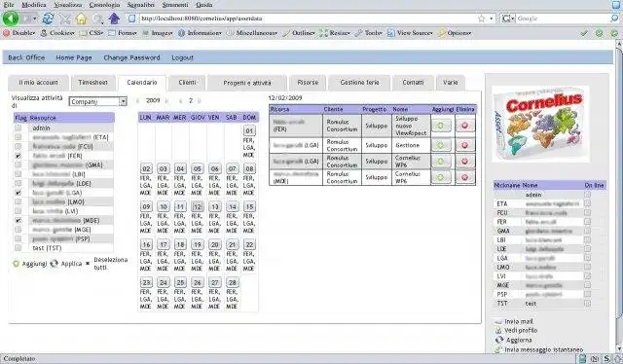Click previous year arrow beside 2009
The width and height of the screenshot is (623, 364).
[138, 101]
